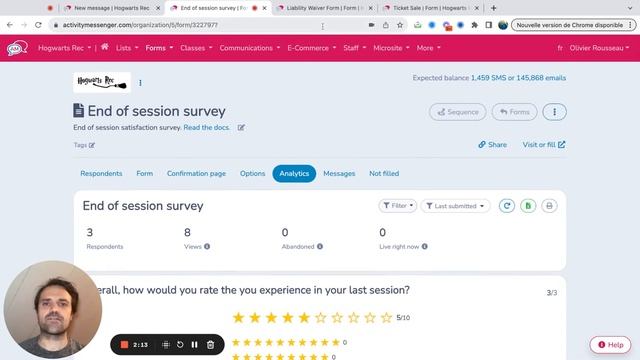Click the browser address bar URL
640x360 pixels.
pyautogui.click(x=140, y=25)
